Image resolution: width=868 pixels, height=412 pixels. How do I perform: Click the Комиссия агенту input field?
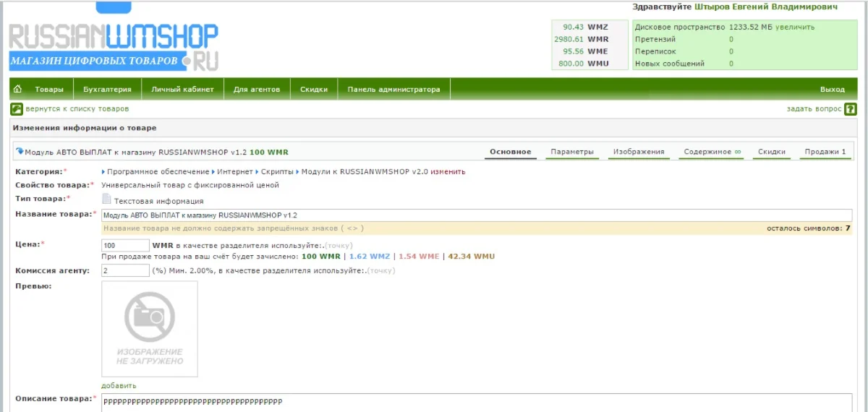[x=125, y=270]
